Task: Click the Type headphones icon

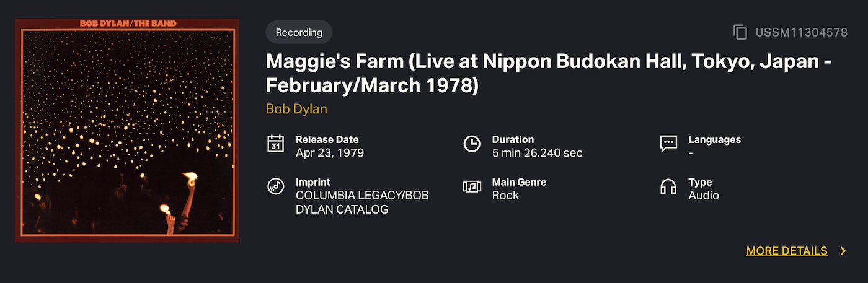Action: (668, 186)
